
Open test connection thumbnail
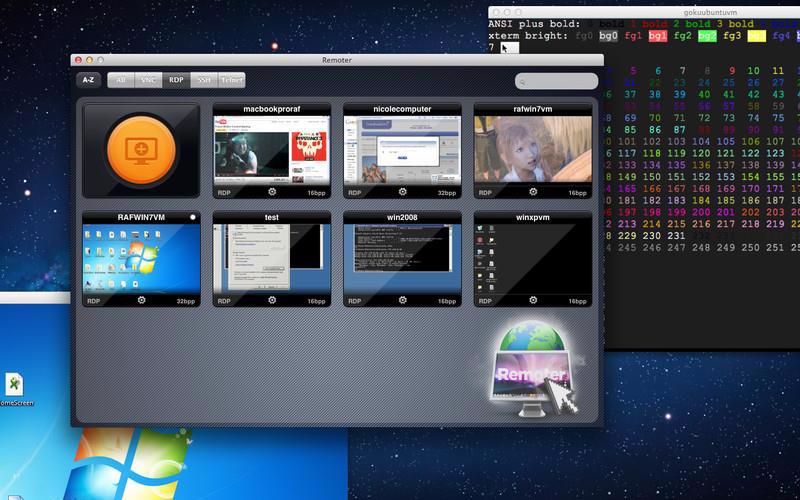pyautogui.click(x=272, y=259)
